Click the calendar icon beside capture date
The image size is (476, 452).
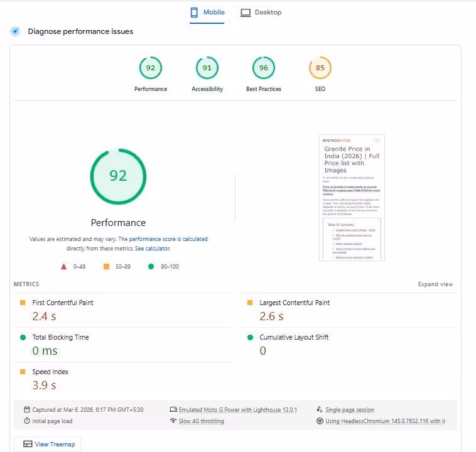pyautogui.click(x=27, y=409)
